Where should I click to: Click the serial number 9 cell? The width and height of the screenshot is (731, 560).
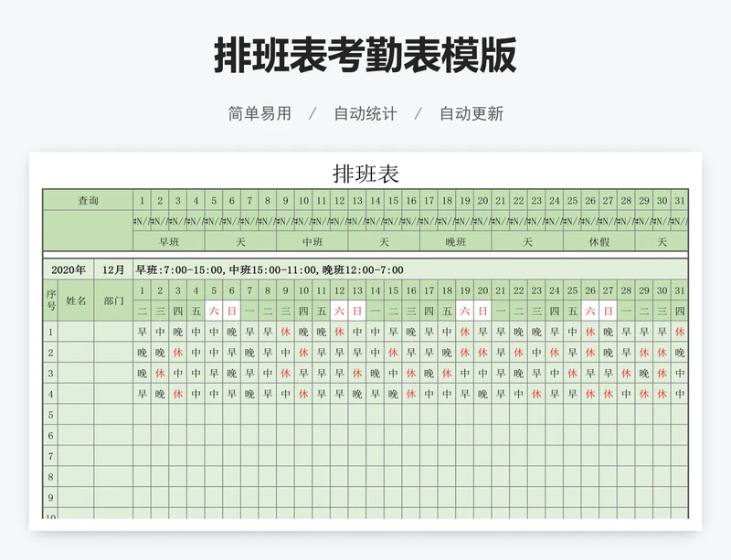coord(51,498)
